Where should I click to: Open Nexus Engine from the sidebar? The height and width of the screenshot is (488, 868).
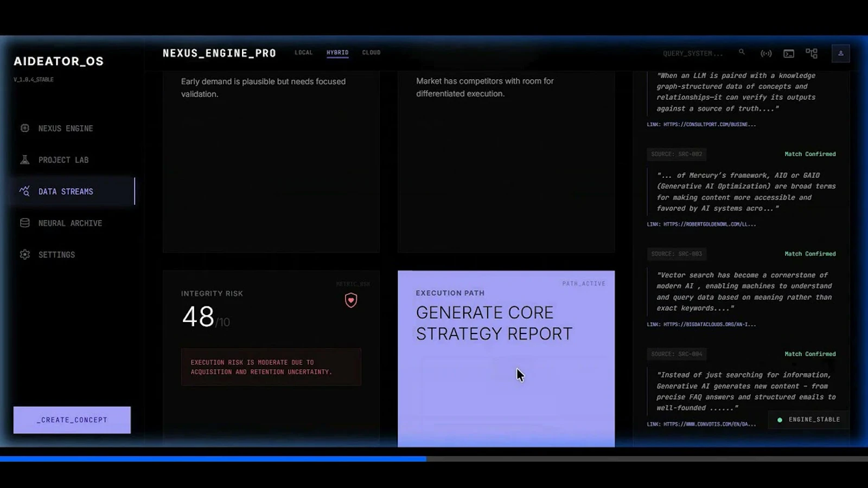click(65, 129)
